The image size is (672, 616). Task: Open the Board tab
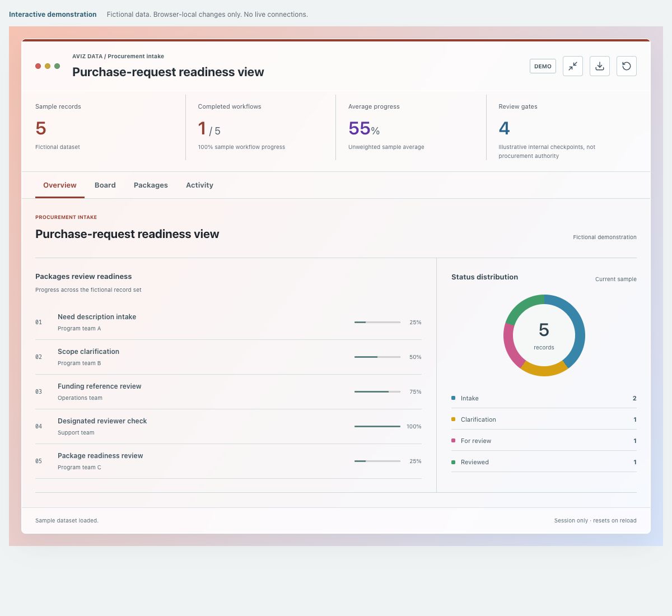(105, 185)
